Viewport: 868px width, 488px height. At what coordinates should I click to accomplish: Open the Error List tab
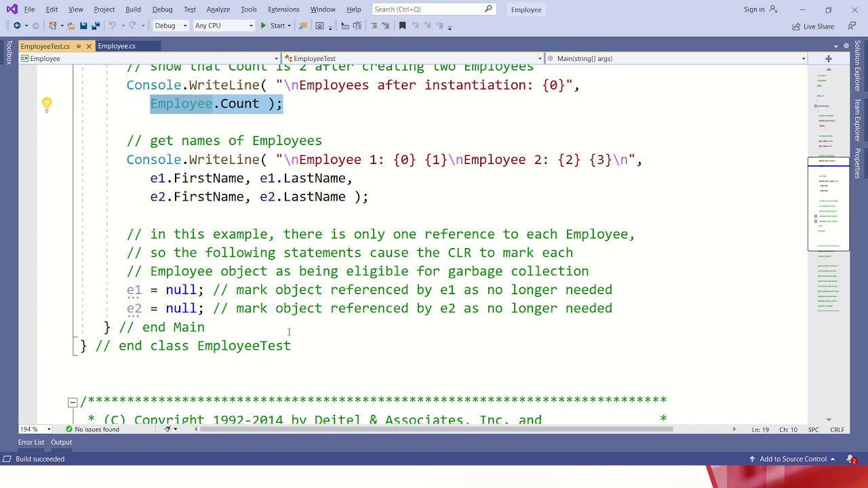point(31,442)
